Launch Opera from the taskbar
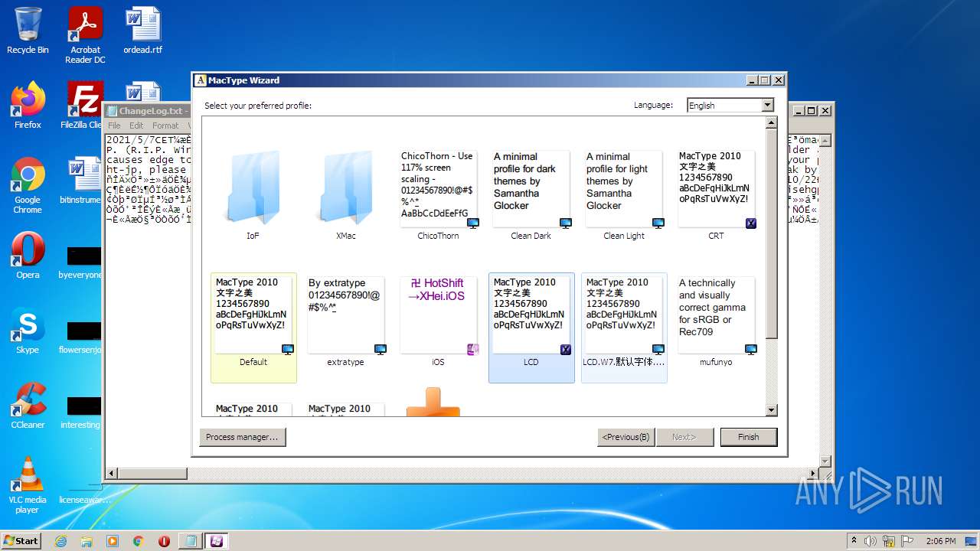 pos(164,541)
